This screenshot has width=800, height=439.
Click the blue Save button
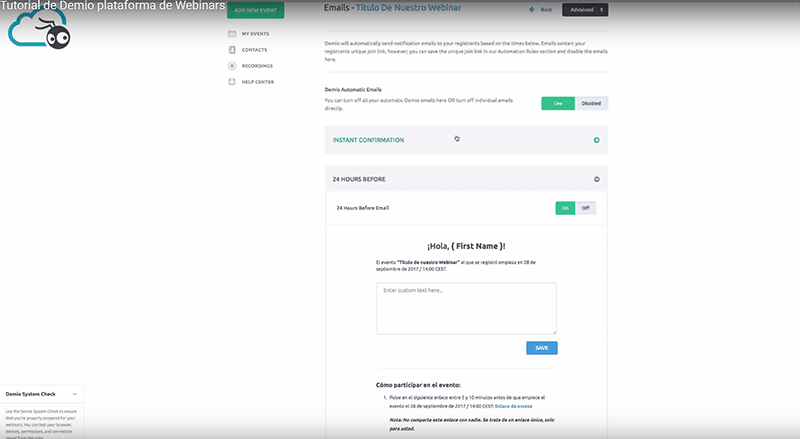tap(542, 348)
